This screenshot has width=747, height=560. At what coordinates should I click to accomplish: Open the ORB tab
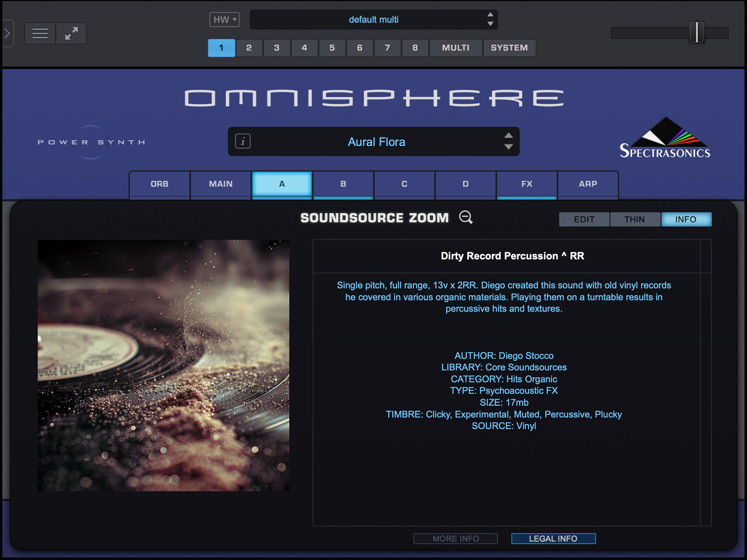[x=160, y=184]
